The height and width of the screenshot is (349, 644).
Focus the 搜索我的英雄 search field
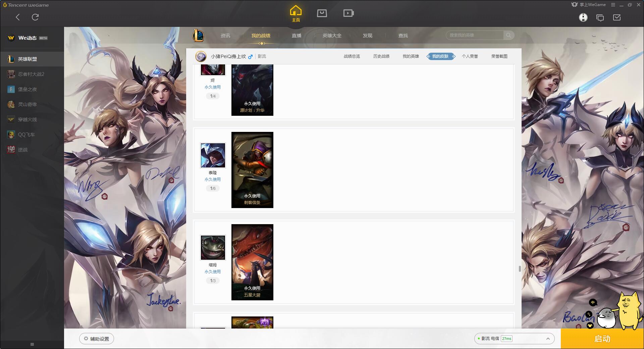(x=475, y=35)
